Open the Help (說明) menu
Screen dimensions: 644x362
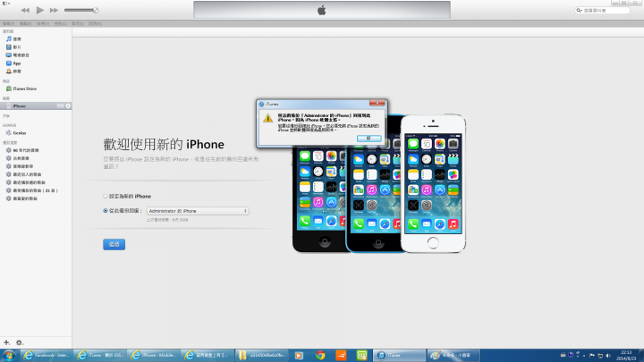coord(95,24)
